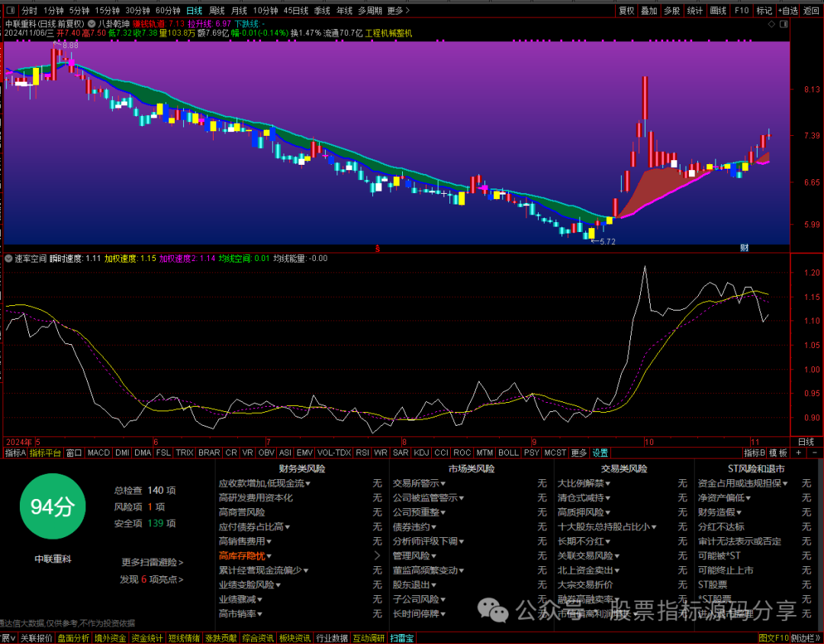
Task: Expand the 北上资金卖出 item
Action: coord(588,571)
